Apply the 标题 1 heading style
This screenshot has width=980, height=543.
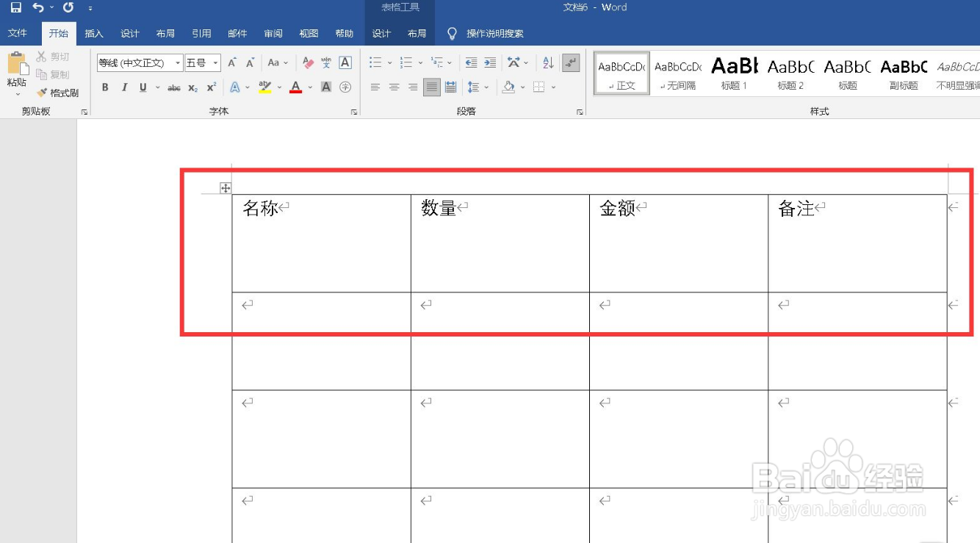tap(734, 73)
